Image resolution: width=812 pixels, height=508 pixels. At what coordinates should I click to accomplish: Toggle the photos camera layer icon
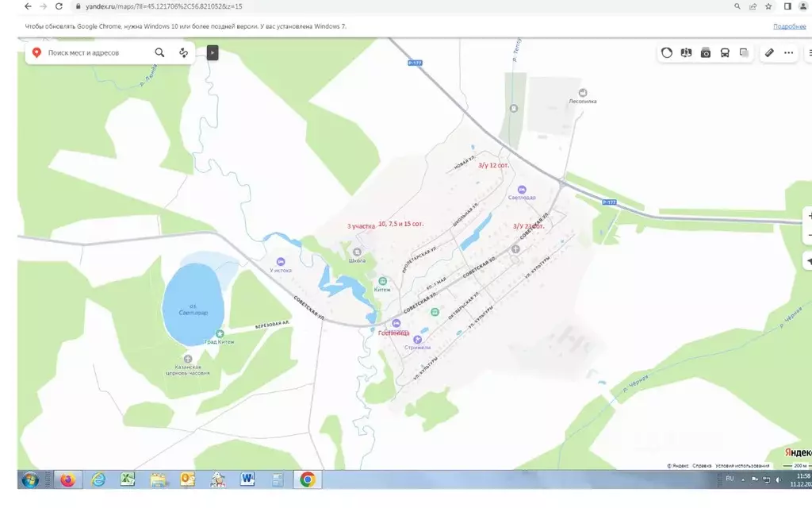705,52
